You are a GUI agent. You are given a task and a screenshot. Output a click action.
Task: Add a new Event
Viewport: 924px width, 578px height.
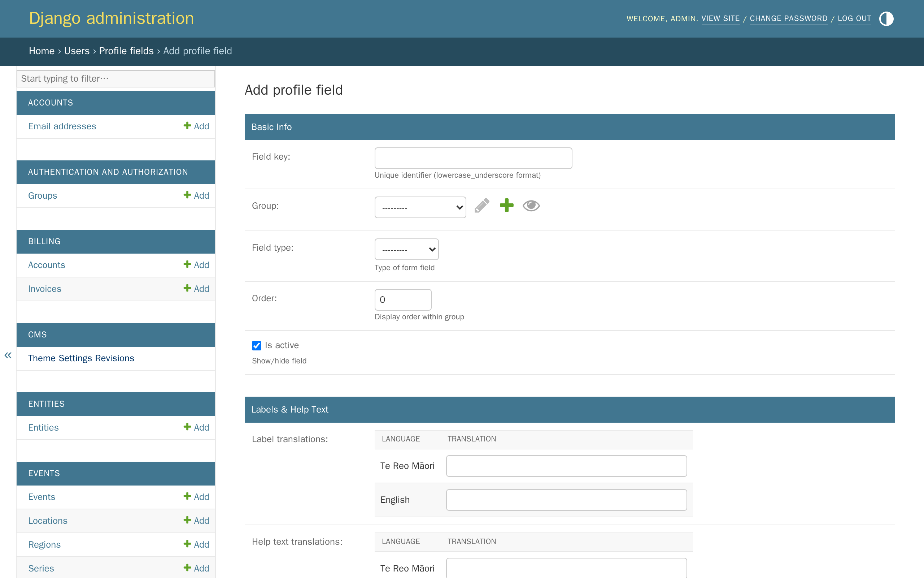[196, 497]
